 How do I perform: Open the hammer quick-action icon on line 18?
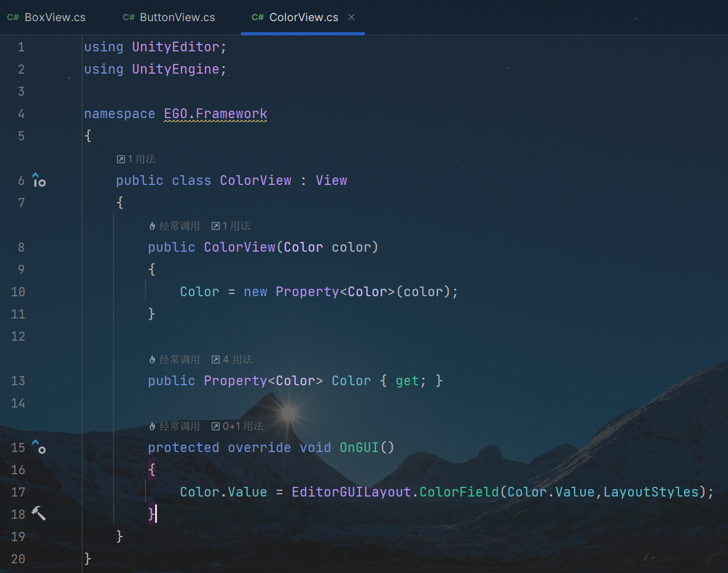point(38,514)
